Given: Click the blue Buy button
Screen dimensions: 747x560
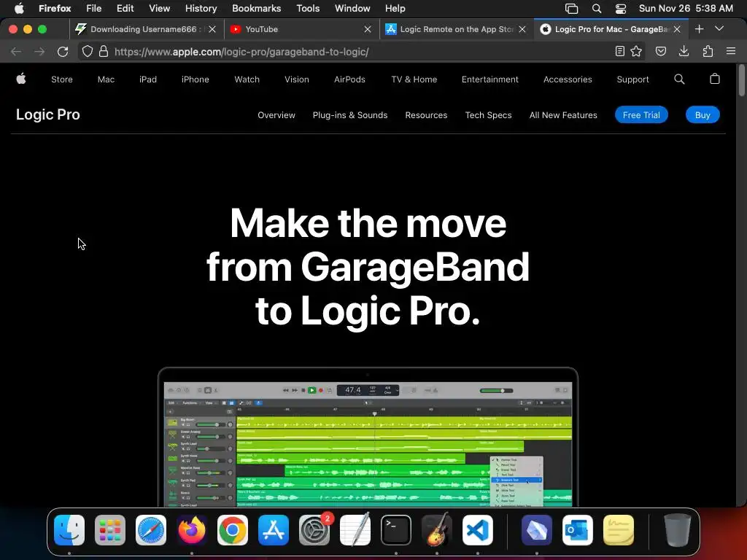Looking at the screenshot, I should click(x=703, y=114).
